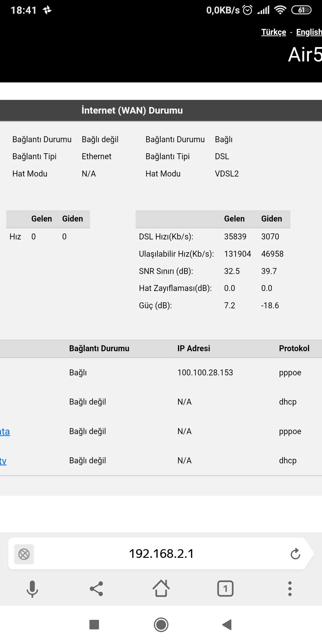Go to browser home icon

(161, 588)
